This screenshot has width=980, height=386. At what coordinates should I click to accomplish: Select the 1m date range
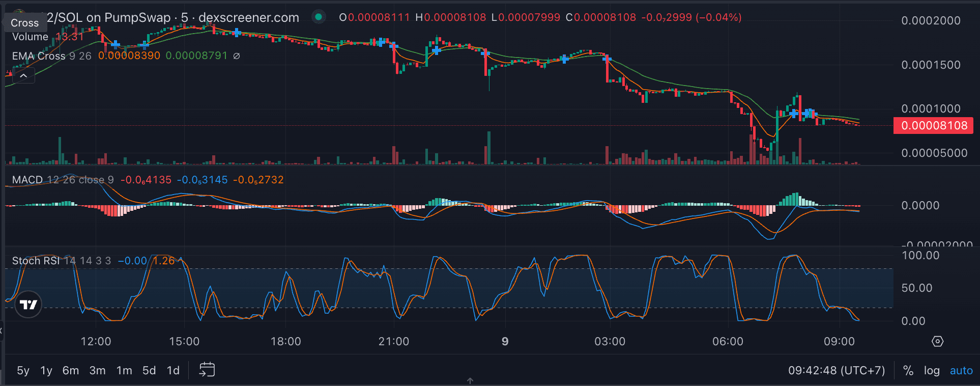click(124, 370)
